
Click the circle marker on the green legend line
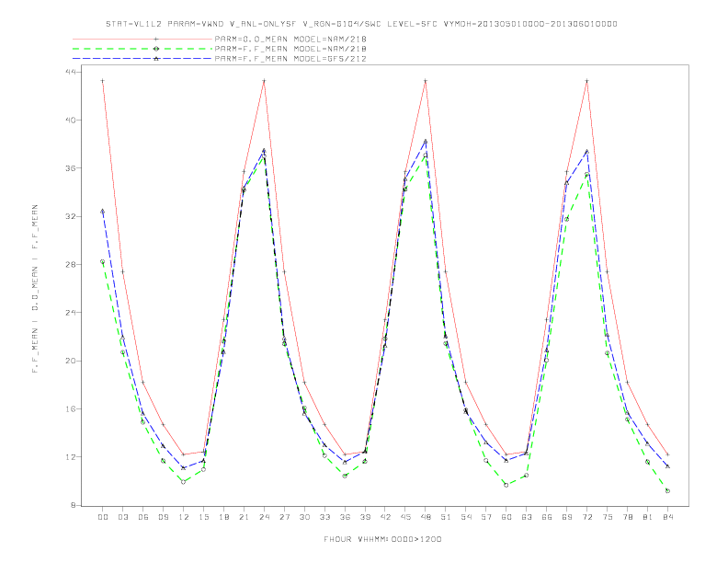(156, 49)
